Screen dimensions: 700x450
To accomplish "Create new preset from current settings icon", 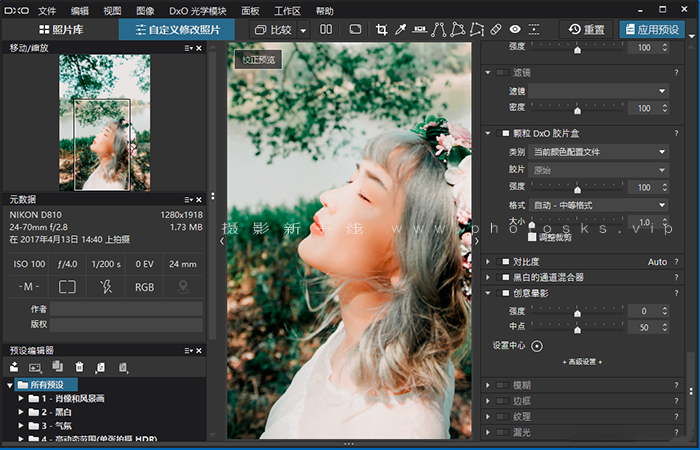I will coord(35,367).
